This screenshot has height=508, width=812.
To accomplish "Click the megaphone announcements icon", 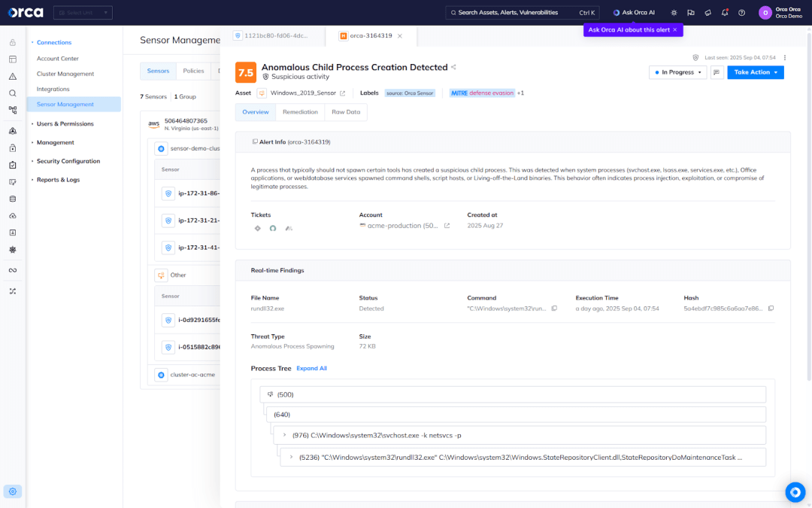I will (708, 13).
